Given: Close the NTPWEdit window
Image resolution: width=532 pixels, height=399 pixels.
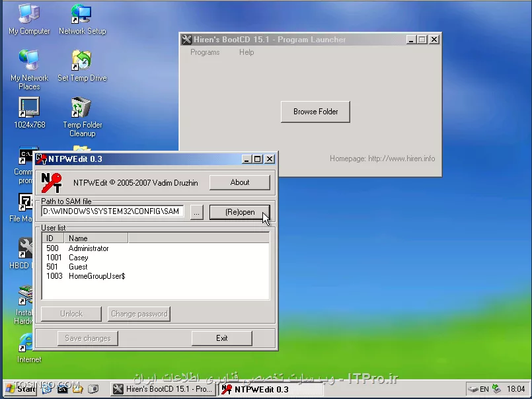Looking at the screenshot, I should [x=270, y=159].
